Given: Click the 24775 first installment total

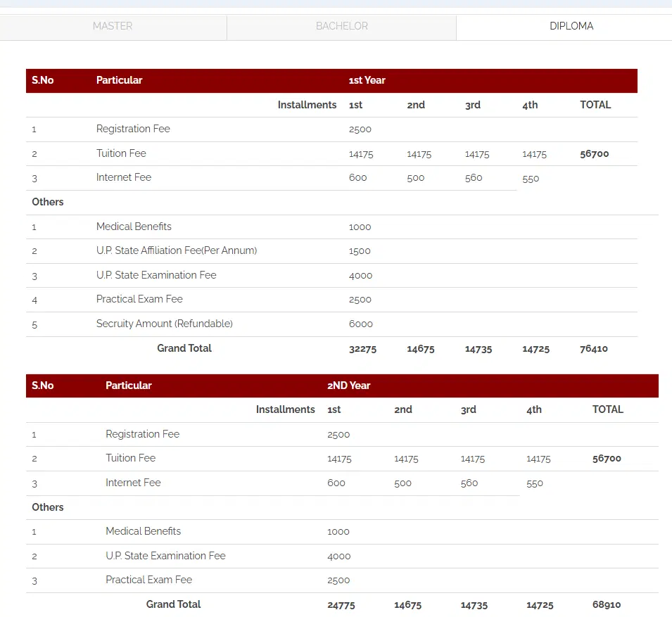Looking at the screenshot, I should pyautogui.click(x=341, y=605).
